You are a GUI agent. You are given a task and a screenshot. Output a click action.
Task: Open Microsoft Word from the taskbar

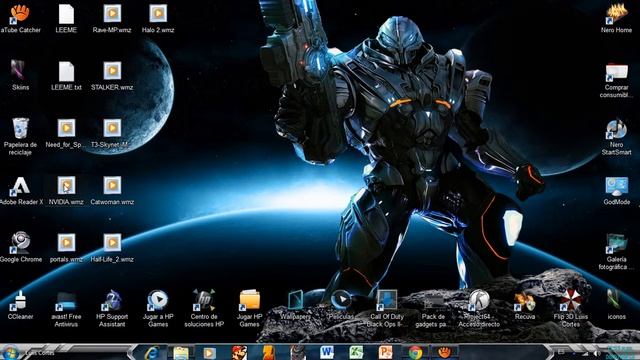click(x=327, y=352)
